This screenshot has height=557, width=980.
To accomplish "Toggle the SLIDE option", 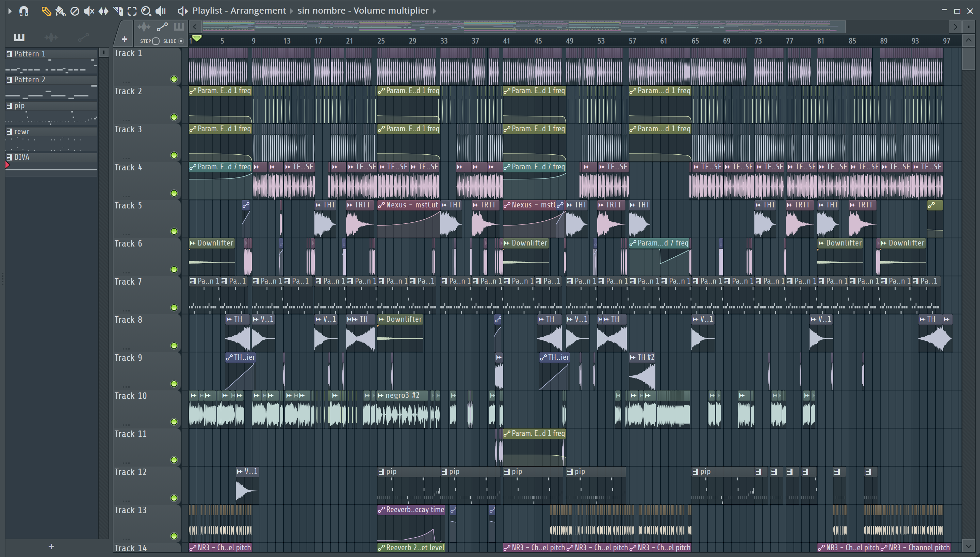I will [x=181, y=41].
